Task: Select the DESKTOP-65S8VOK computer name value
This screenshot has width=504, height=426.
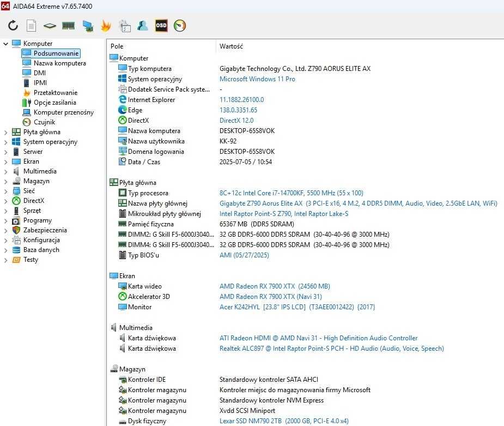Action: pos(247,130)
